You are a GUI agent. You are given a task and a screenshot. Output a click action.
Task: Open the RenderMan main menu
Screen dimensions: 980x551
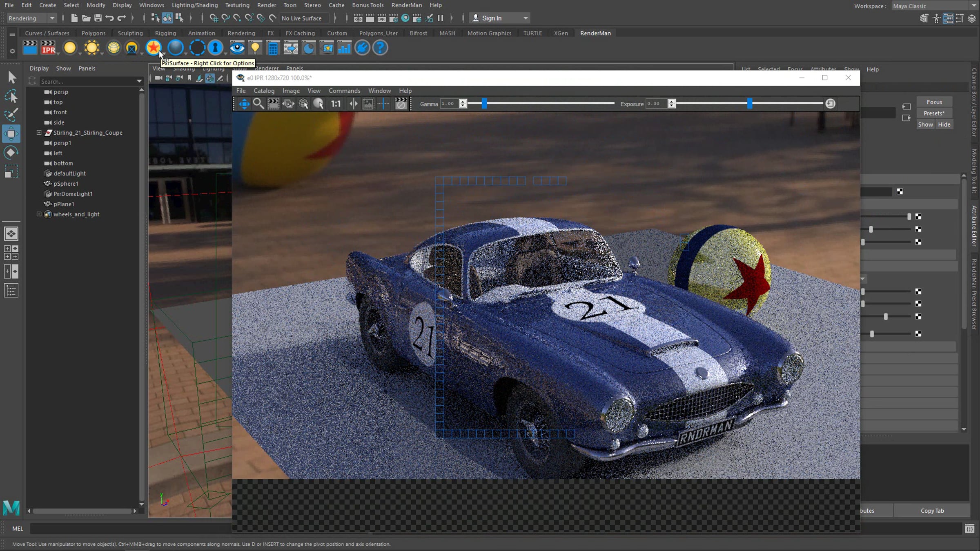(406, 5)
